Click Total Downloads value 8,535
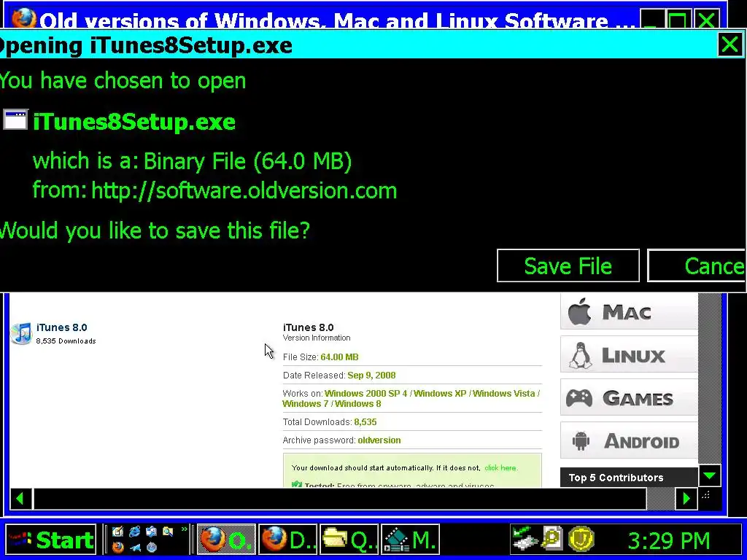The width and height of the screenshot is (747, 560). click(x=365, y=422)
